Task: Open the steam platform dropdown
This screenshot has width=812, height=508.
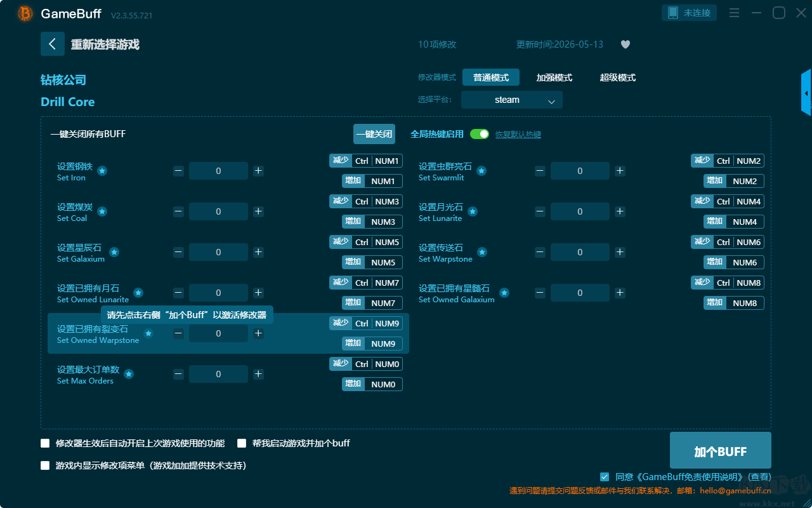Action: click(512, 100)
